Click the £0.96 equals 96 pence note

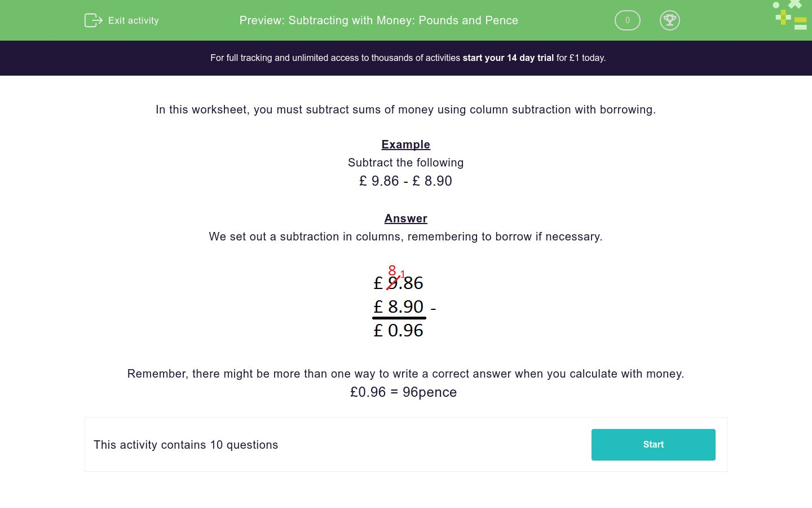404,392
